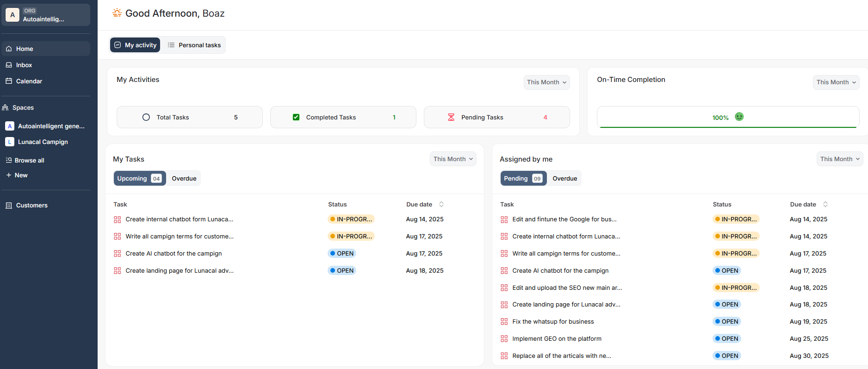The height and width of the screenshot is (369, 868).
Task: Click the Pending Tasks hourglass icon
Action: click(x=451, y=117)
